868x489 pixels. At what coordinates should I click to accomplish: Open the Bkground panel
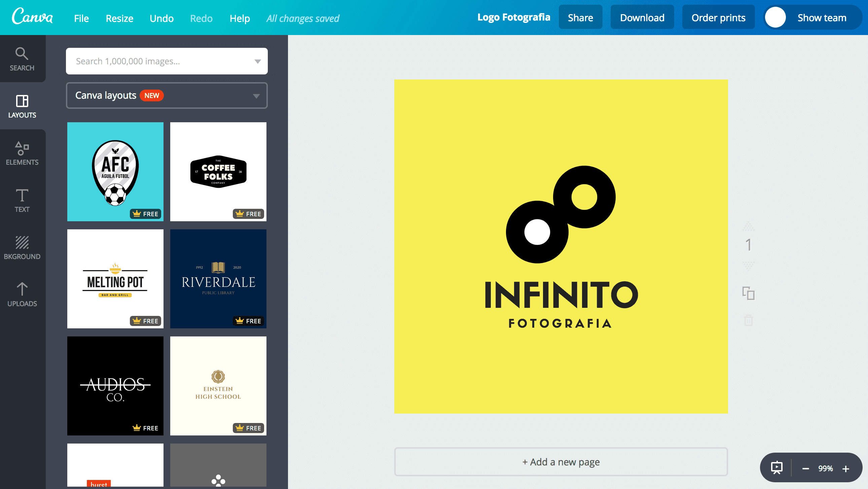point(22,248)
